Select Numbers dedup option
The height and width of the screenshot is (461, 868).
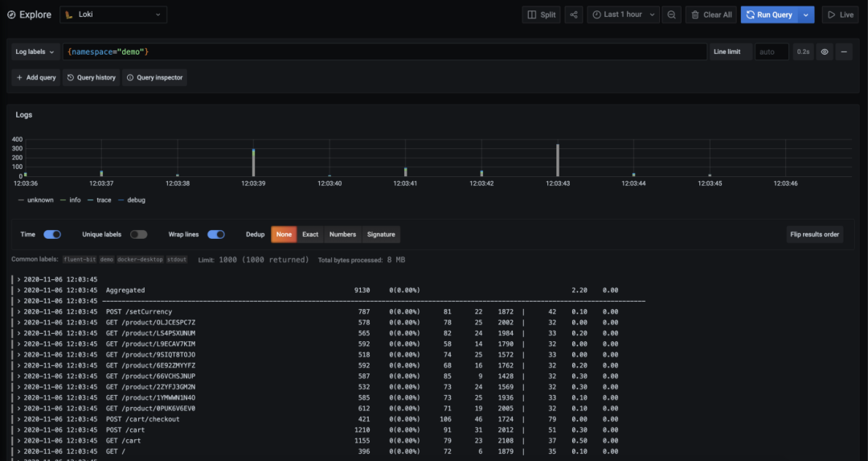(x=342, y=234)
